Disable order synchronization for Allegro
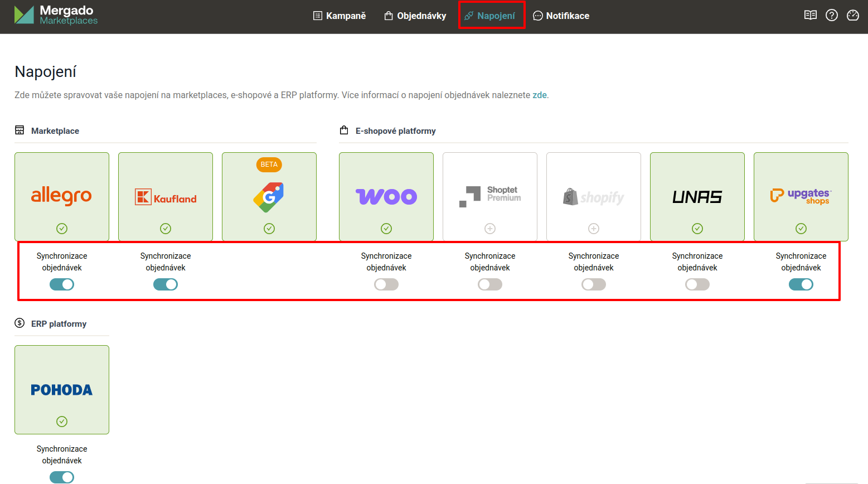Image resolution: width=868 pixels, height=484 pixels. 62,284
